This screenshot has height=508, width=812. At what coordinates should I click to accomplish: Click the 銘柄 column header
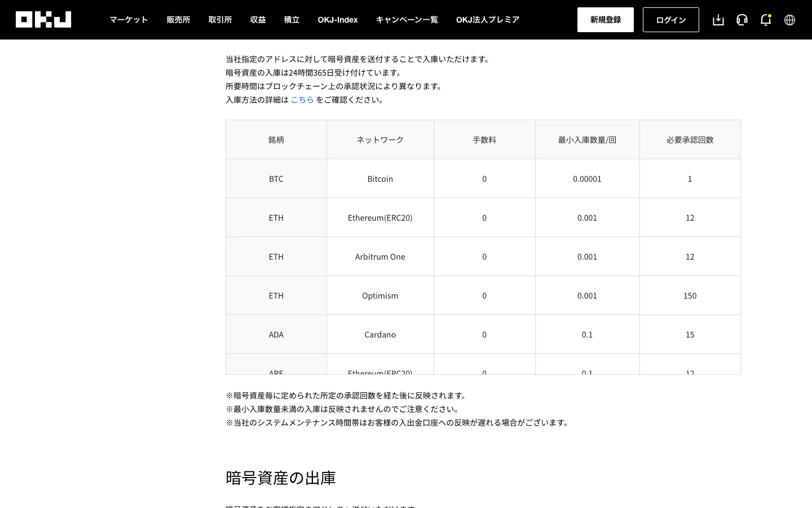[276, 139]
